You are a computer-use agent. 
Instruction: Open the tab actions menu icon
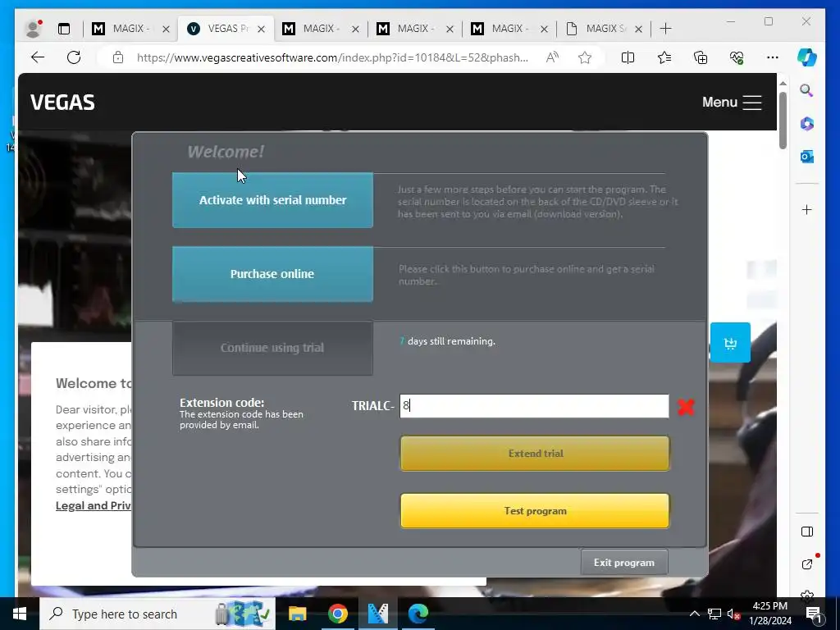pyautogui.click(x=64, y=29)
